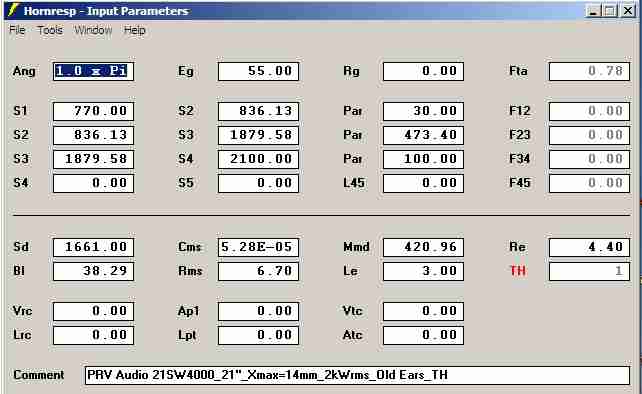
Task: Edit the S1 value 770.00
Action: [x=93, y=111]
